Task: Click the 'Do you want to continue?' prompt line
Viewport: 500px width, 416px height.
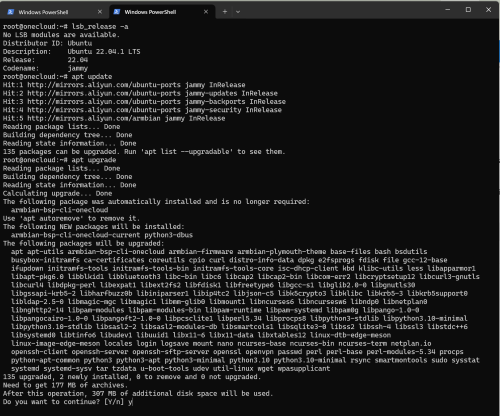Action: [68, 402]
